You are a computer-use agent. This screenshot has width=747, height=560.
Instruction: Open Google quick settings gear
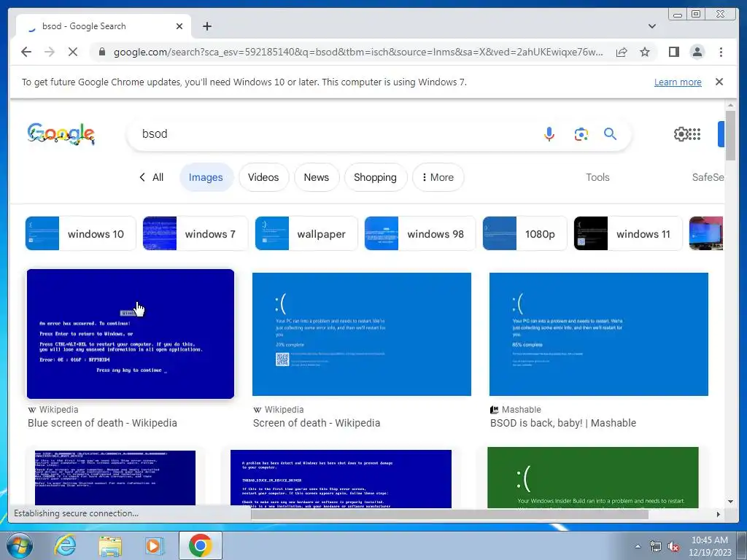tap(681, 134)
